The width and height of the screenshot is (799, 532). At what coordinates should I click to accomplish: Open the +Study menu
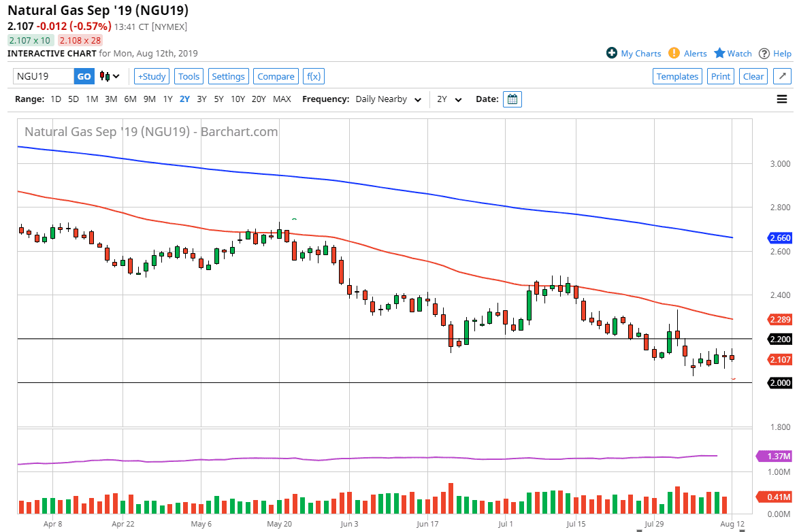coord(151,76)
